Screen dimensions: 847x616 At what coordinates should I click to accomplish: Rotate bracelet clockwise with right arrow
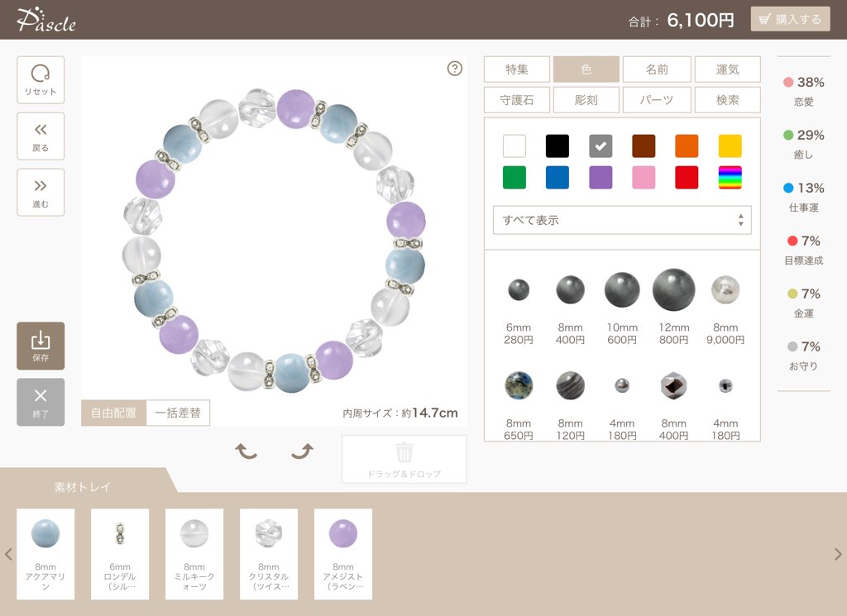pyautogui.click(x=303, y=451)
